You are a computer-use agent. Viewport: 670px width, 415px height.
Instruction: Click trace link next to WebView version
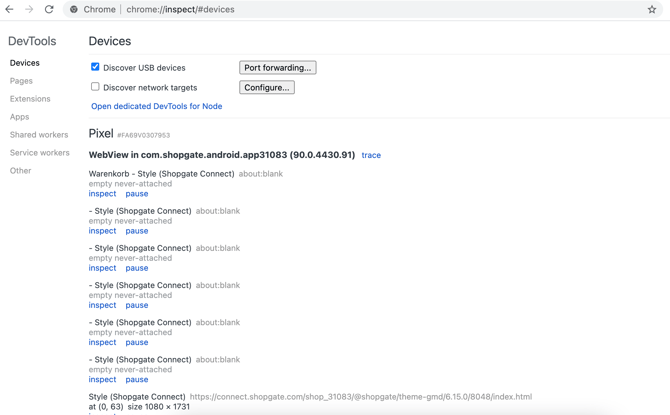(x=371, y=155)
